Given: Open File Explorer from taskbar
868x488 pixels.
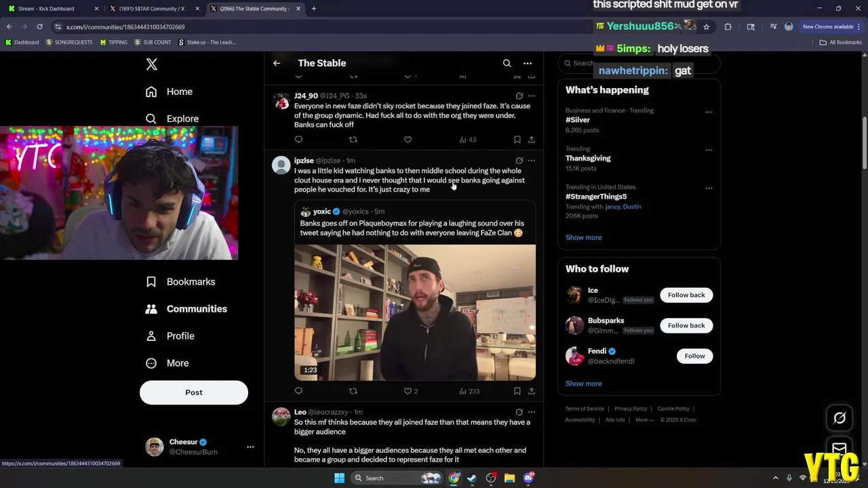Looking at the screenshot, I should click(x=509, y=478).
